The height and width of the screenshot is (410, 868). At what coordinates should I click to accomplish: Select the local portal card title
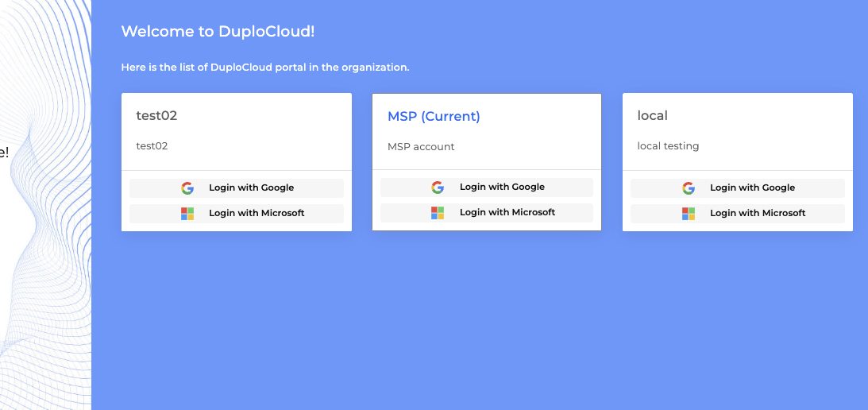[652, 116]
